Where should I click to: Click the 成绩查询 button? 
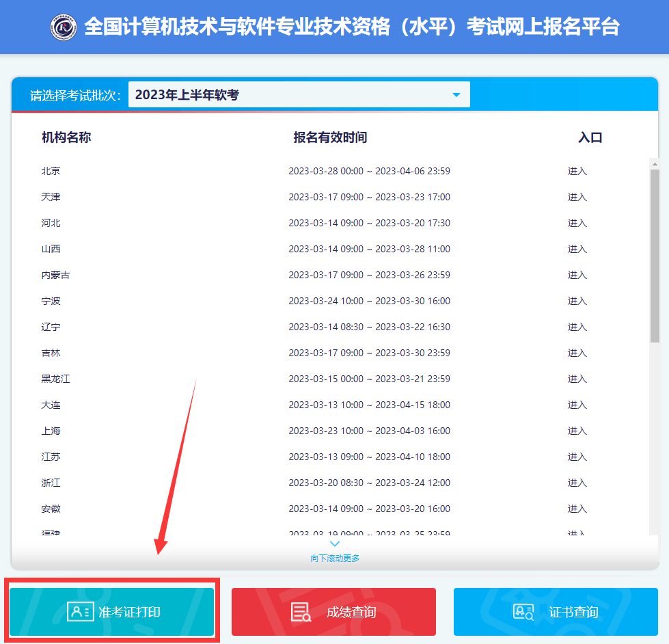(333, 612)
